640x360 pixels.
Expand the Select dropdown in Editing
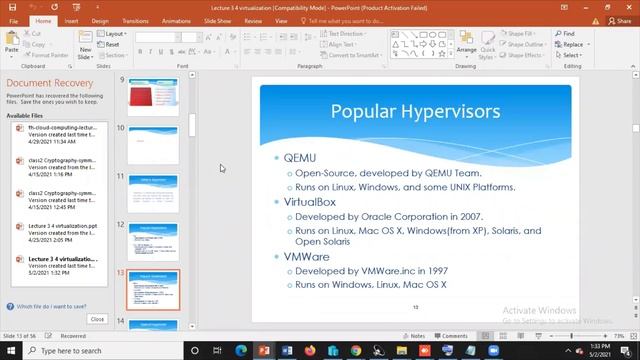pos(569,55)
